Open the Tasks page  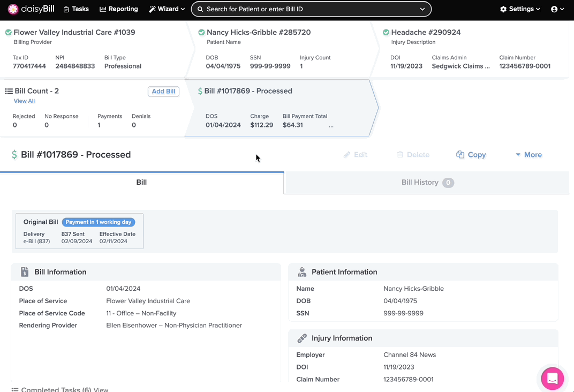(x=76, y=9)
